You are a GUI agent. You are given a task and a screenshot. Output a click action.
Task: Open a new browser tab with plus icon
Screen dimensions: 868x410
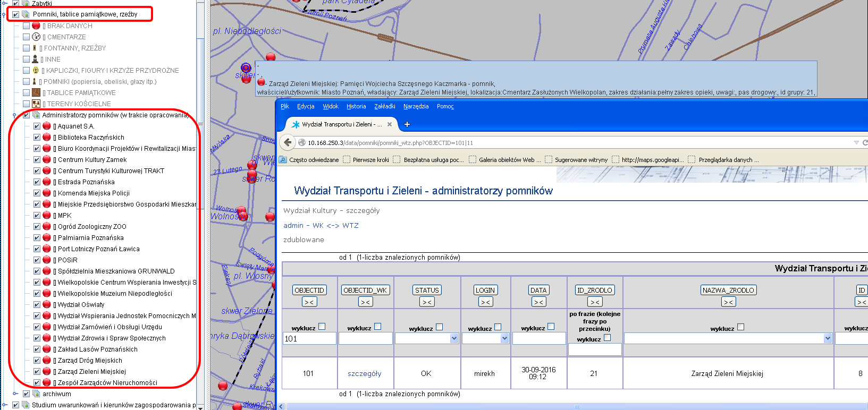[407, 124]
